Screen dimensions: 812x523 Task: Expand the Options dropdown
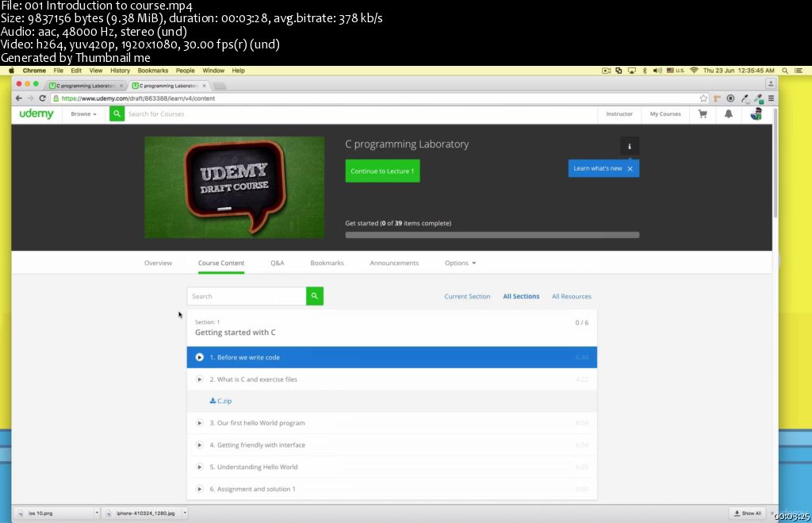(x=461, y=263)
